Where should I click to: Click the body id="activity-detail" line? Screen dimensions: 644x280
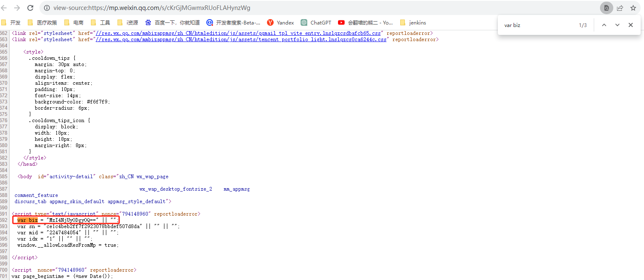[x=93, y=177]
